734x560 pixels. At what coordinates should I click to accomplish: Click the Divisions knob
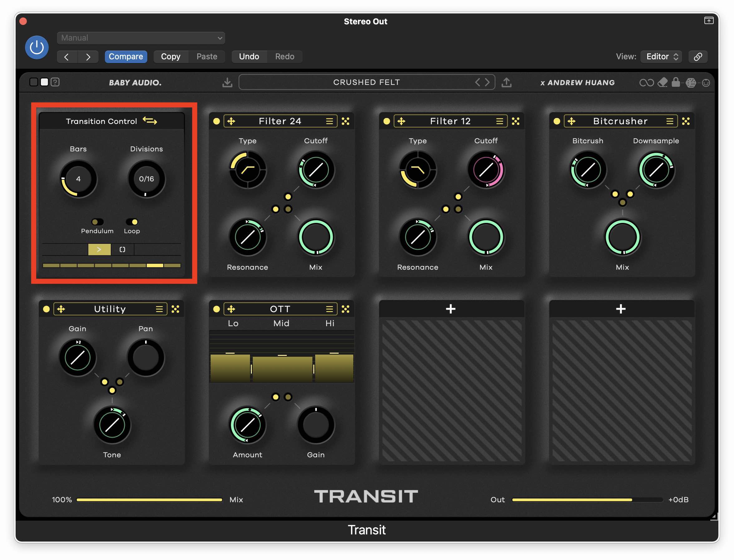pyautogui.click(x=147, y=179)
